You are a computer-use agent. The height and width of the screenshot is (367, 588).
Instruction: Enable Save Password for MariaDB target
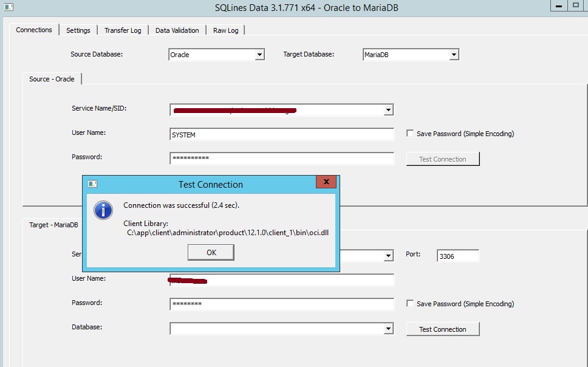tap(411, 304)
